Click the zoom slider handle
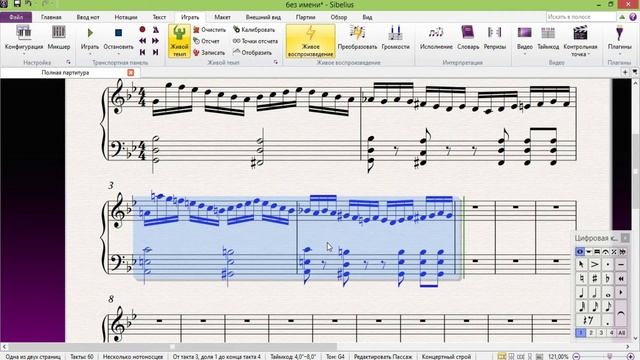 [x=610, y=356]
